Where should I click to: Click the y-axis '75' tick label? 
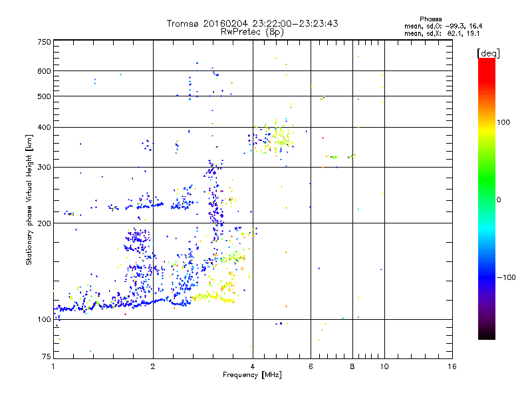pos(47,356)
